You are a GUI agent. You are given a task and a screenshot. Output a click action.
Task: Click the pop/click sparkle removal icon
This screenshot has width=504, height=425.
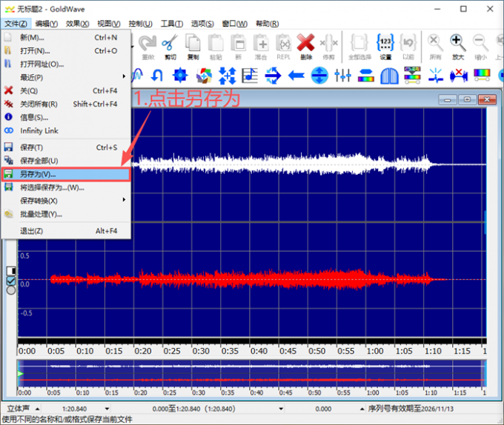[436, 76]
